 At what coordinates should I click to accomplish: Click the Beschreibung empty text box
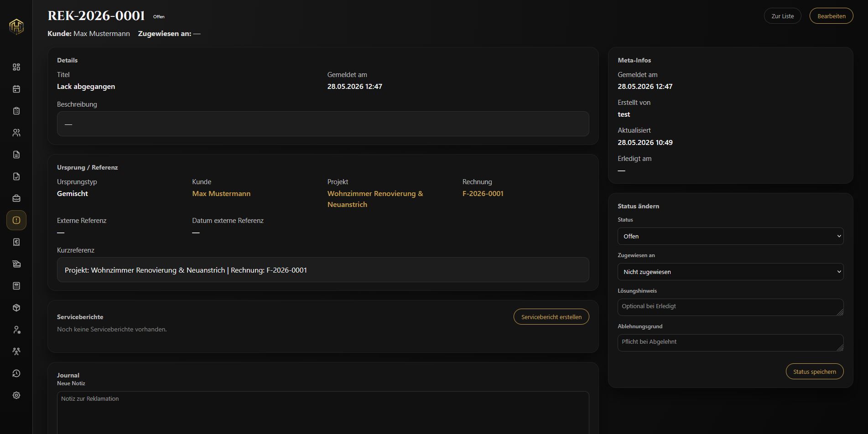pyautogui.click(x=323, y=124)
